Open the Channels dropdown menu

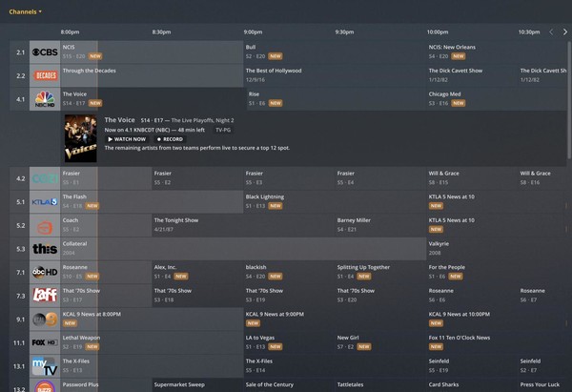(25, 11)
